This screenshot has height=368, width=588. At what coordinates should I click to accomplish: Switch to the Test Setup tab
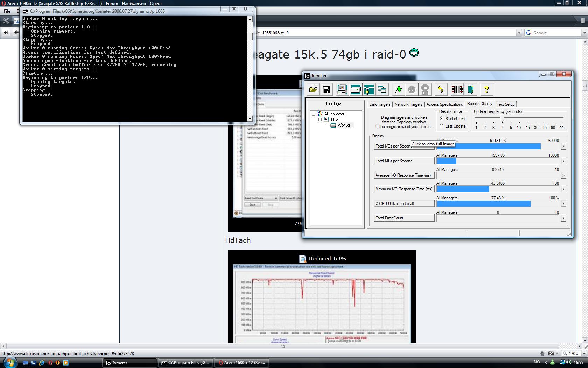tap(506, 104)
